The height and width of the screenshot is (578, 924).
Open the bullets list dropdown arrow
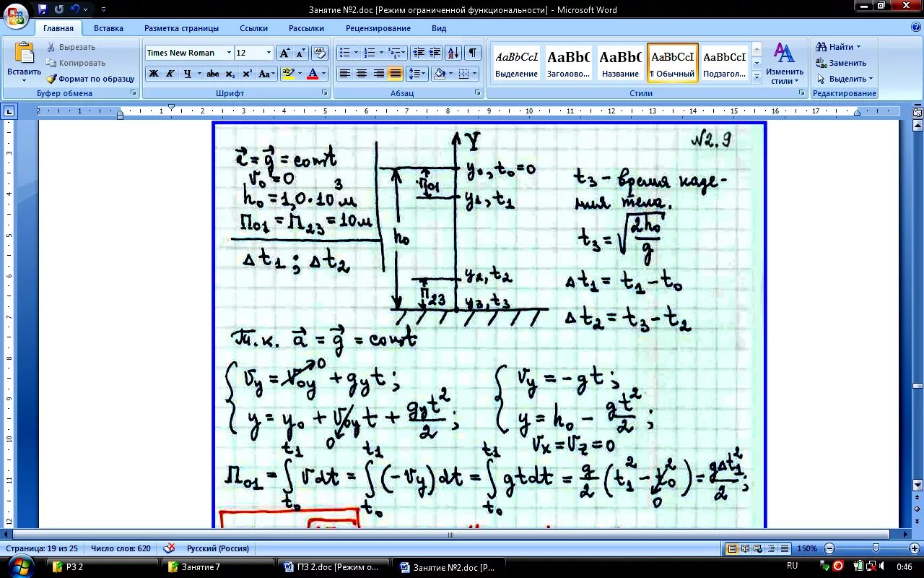(x=354, y=53)
